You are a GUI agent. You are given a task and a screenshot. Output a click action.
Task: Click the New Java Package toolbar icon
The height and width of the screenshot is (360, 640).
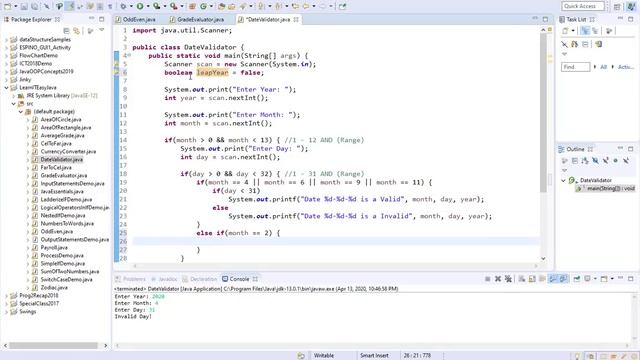point(193,7)
